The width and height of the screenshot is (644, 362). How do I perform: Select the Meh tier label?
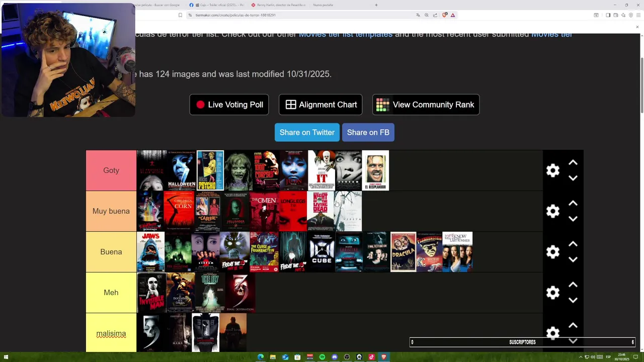point(111,293)
